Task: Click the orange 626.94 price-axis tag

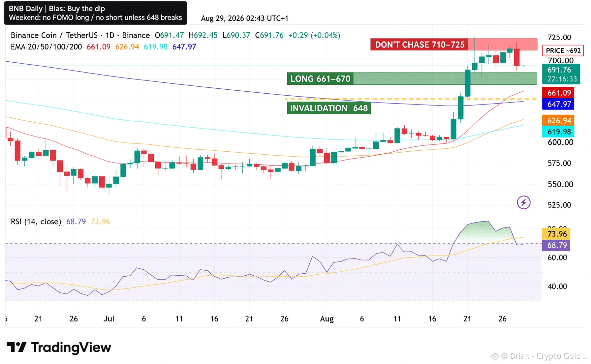Action: pos(558,121)
